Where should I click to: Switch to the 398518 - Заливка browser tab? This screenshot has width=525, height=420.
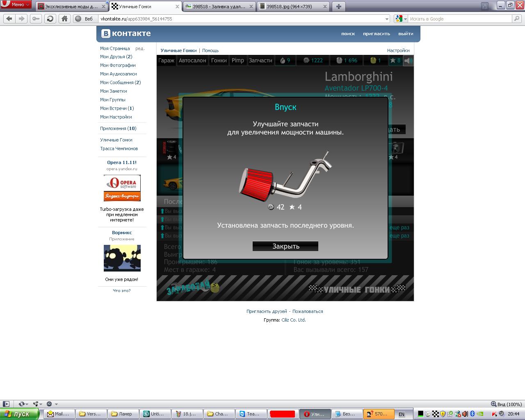point(219,7)
